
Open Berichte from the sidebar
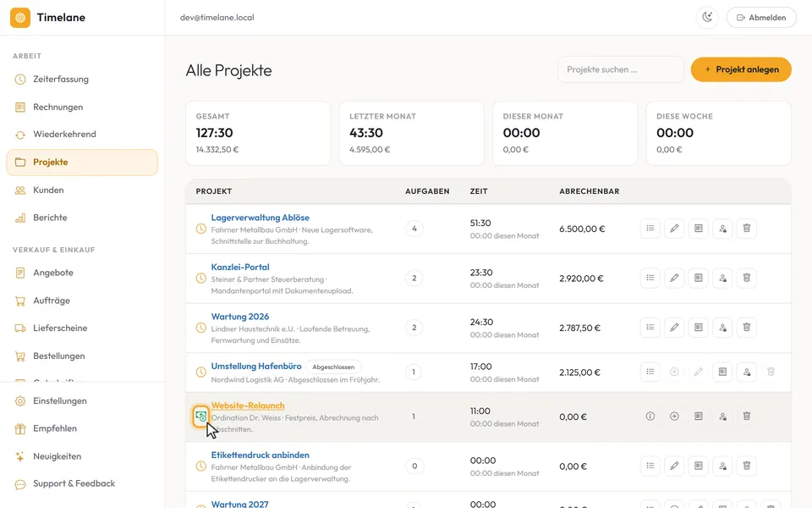coord(82,218)
